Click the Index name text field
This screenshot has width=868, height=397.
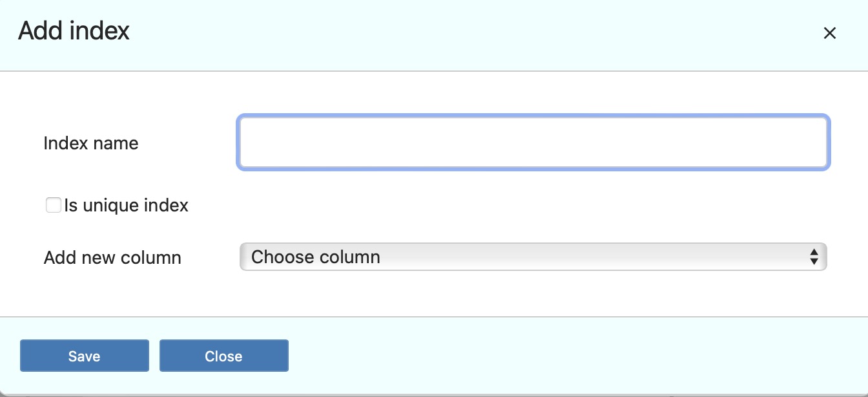pos(533,143)
